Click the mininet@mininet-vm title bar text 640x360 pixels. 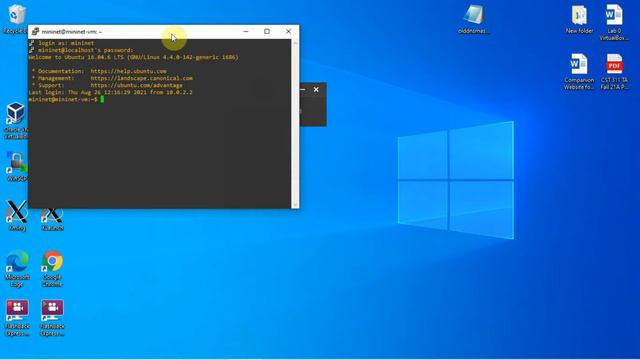click(71, 31)
